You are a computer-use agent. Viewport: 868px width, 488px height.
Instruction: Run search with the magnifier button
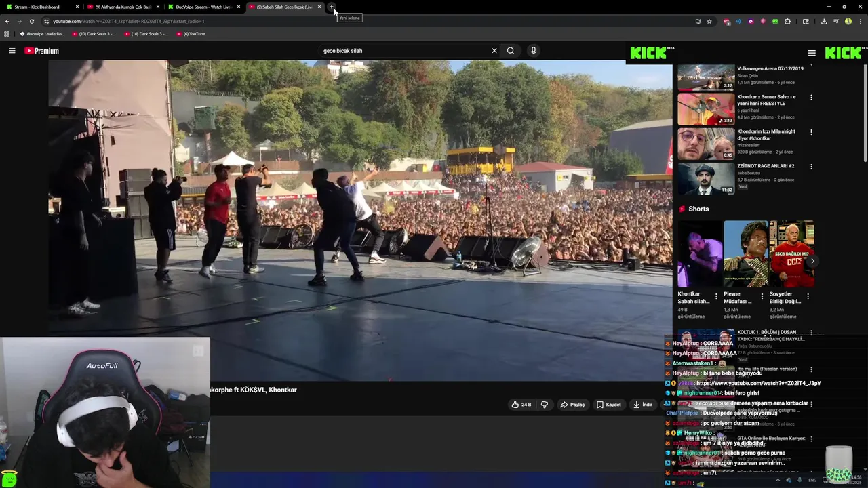(x=511, y=51)
